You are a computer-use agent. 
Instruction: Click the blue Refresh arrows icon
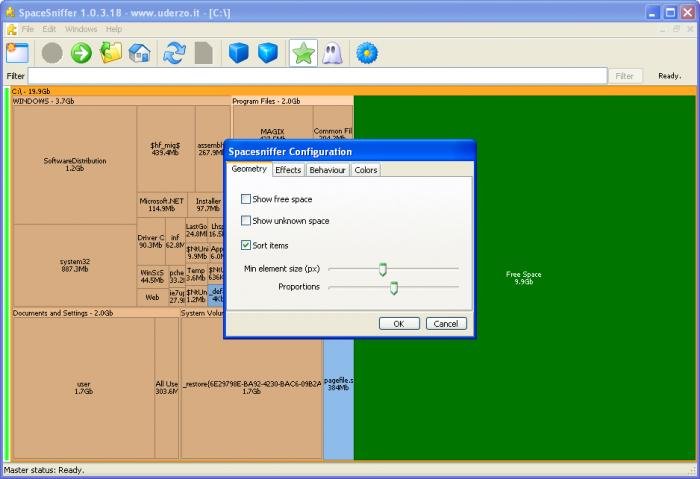coord(174,53)
